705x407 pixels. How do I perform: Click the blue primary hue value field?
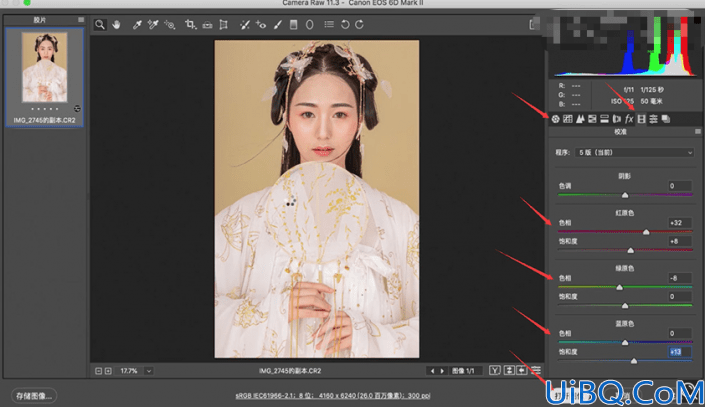[680, 333]
